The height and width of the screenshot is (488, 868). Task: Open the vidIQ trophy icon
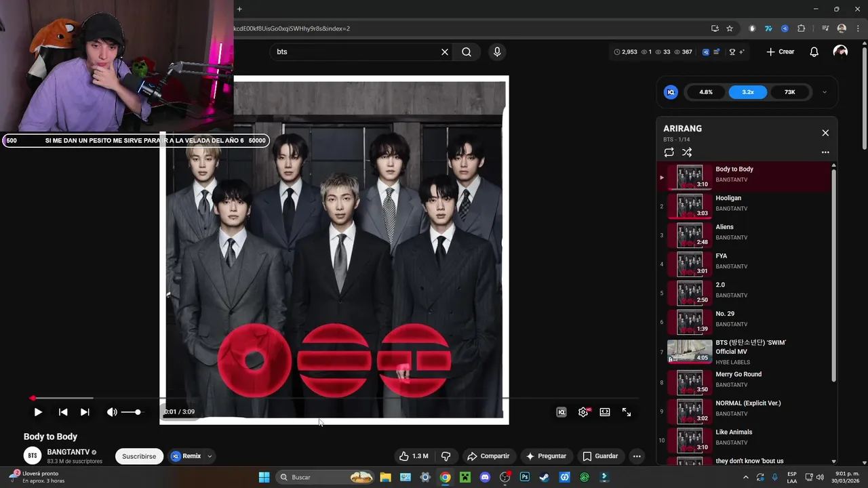pyautogui.click(x=732, y=52)
